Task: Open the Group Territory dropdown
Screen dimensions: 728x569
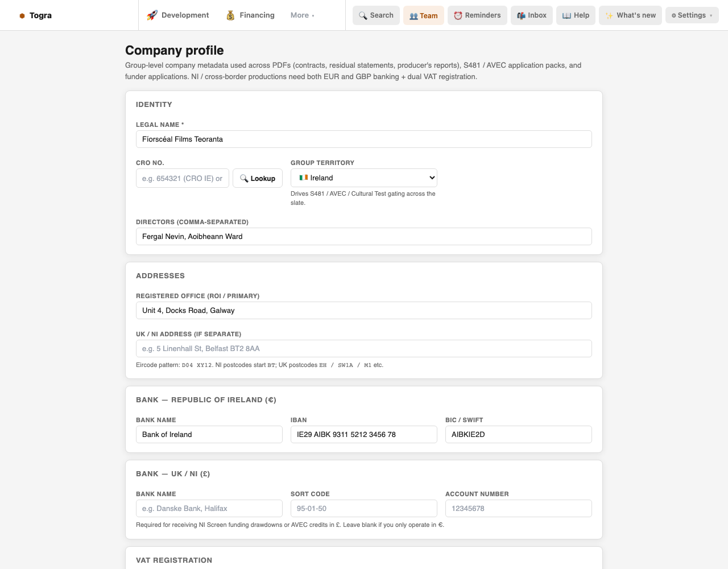Action: point(364,178)
